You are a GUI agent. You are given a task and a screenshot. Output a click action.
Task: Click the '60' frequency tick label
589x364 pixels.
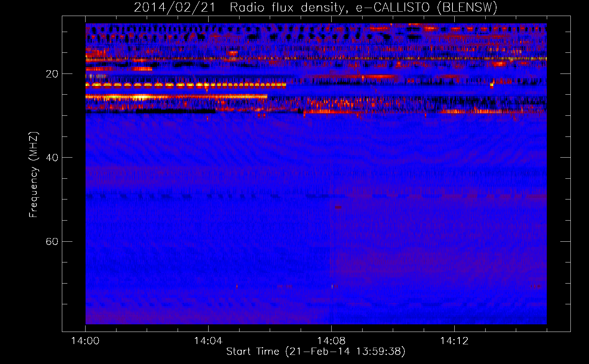click(x=52, y=241)
